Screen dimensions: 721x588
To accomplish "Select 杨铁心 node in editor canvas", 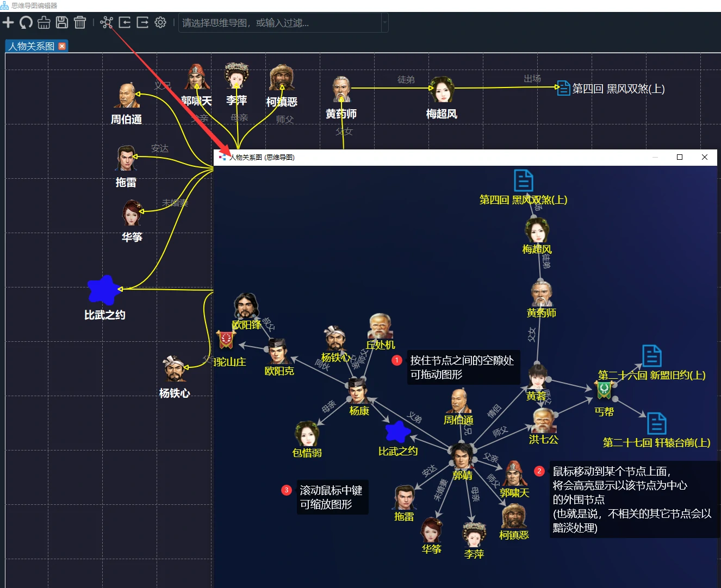I will pyautogui.click(x=175, y=368).
